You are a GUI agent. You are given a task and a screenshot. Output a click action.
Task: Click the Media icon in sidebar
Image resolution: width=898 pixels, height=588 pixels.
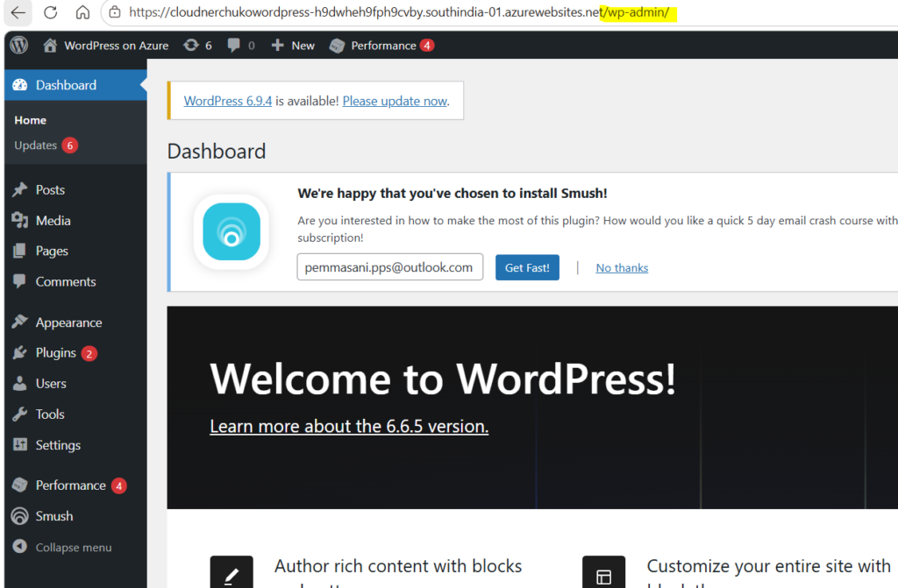tap(20, 221)
